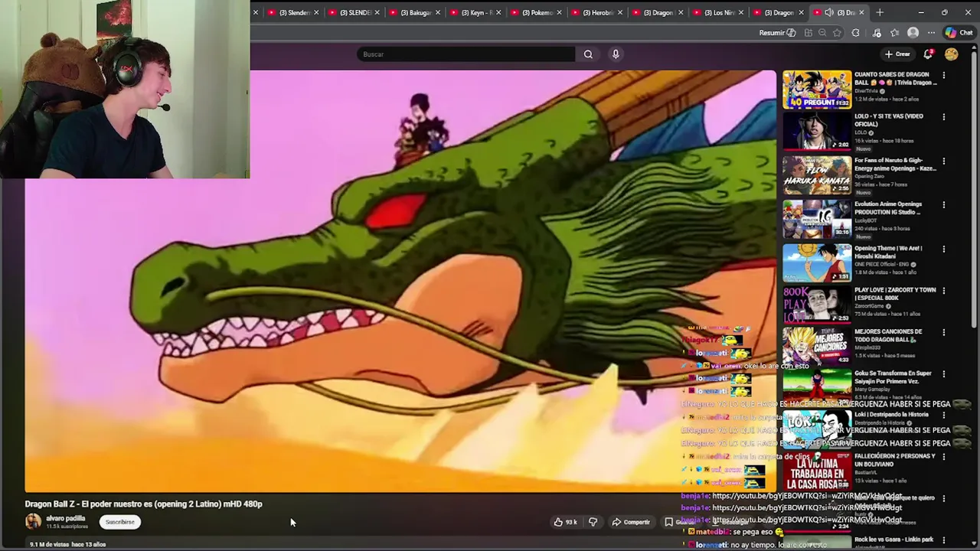This screenshot has height=551, width=980.
Task: Subscribe to alvaro padilla channel
Action: [119, 522]
